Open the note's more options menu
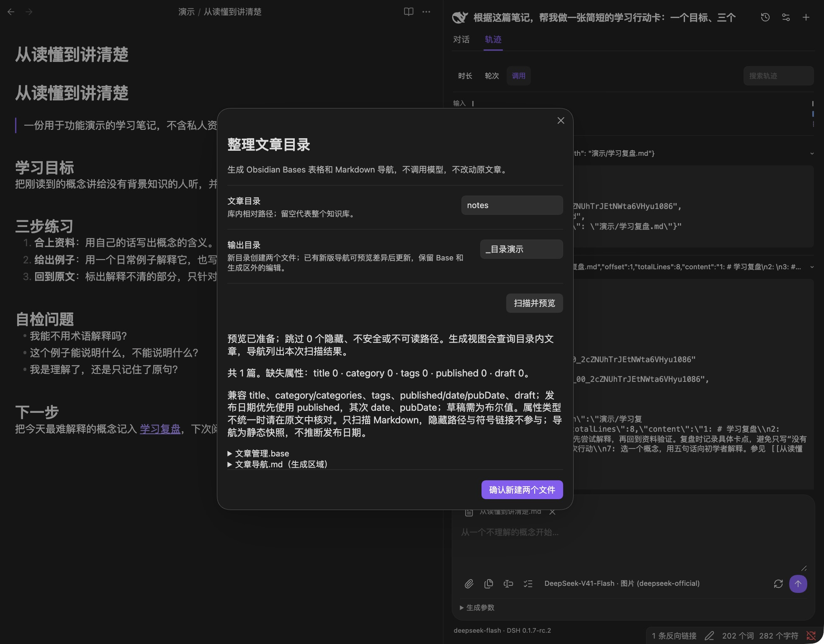This screenshot has height=644, width=824. [426, 12]
